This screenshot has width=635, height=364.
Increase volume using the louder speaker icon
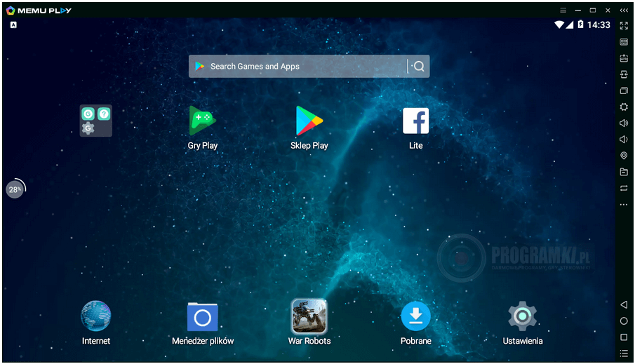[x=624, y=123]
